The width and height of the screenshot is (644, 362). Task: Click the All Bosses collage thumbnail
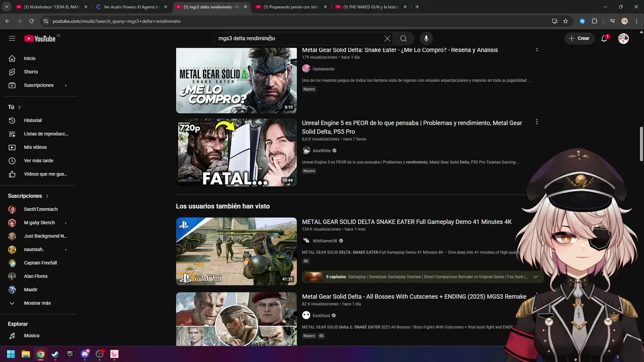tap(236, 319)
